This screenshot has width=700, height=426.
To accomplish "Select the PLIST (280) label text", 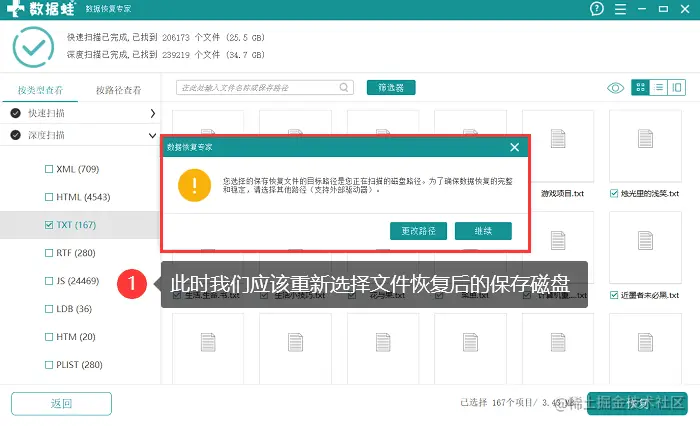I will pyautogui.click(x=79, y=365).
